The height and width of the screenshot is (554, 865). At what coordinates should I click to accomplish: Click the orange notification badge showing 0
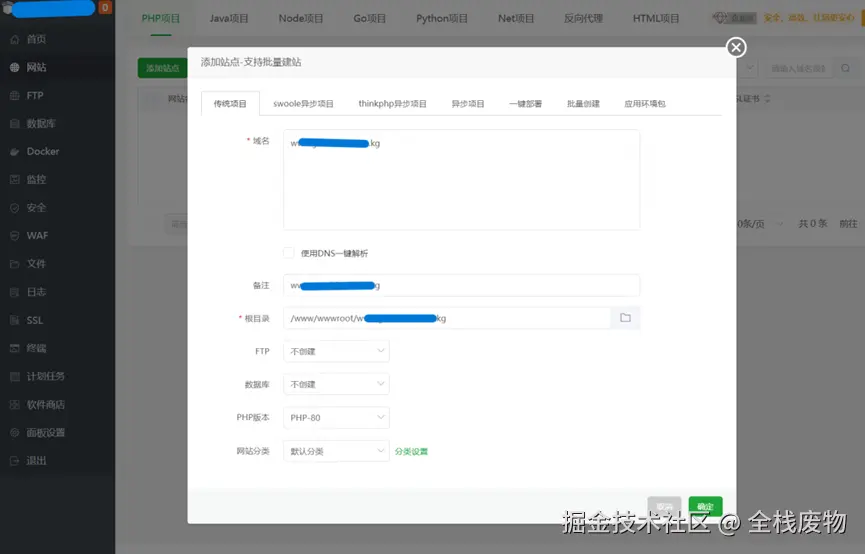click(105, 8)
